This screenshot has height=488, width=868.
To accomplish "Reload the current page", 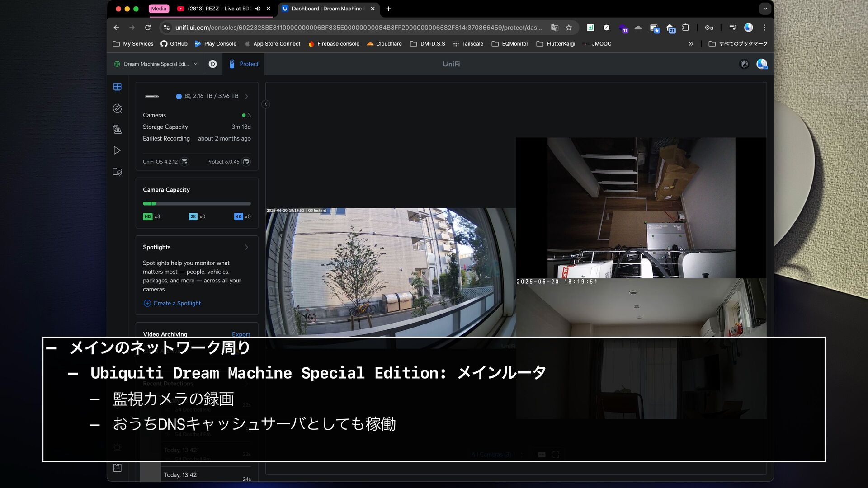I will (148, 28).
